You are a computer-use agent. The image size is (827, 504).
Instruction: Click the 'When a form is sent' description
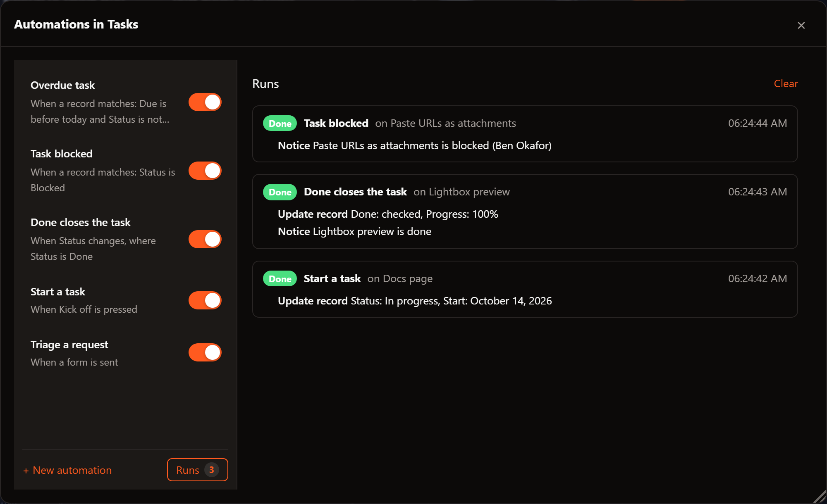click(x=74, y=362)
